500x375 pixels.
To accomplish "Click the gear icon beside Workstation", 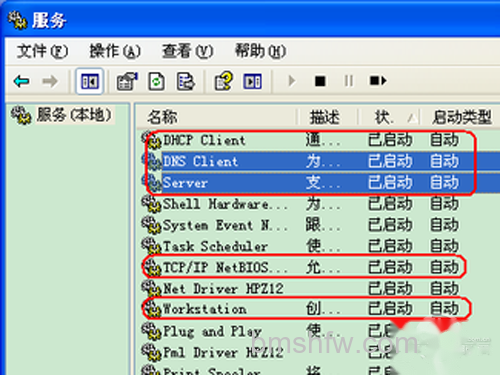I will click(151, 309).
